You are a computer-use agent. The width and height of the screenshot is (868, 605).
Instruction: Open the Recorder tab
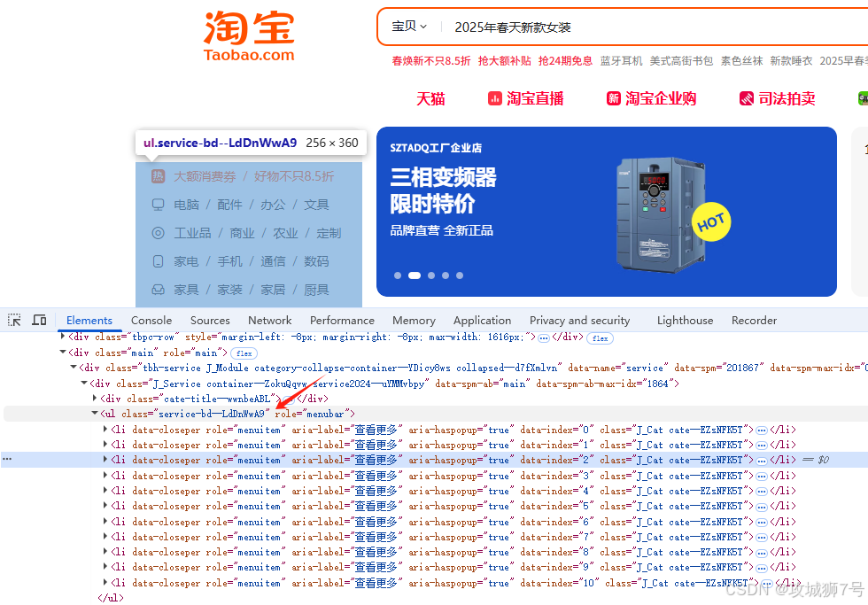754,320
